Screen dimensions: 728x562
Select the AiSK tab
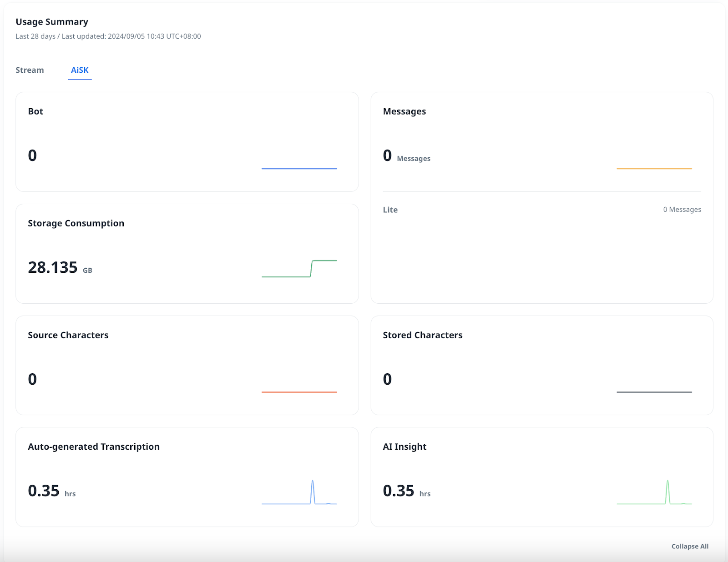click(80, 70)
